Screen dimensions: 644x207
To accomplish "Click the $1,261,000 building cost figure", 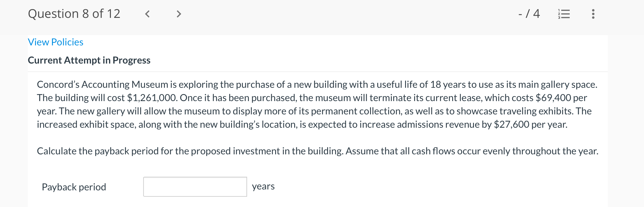I will pos(152,98).
